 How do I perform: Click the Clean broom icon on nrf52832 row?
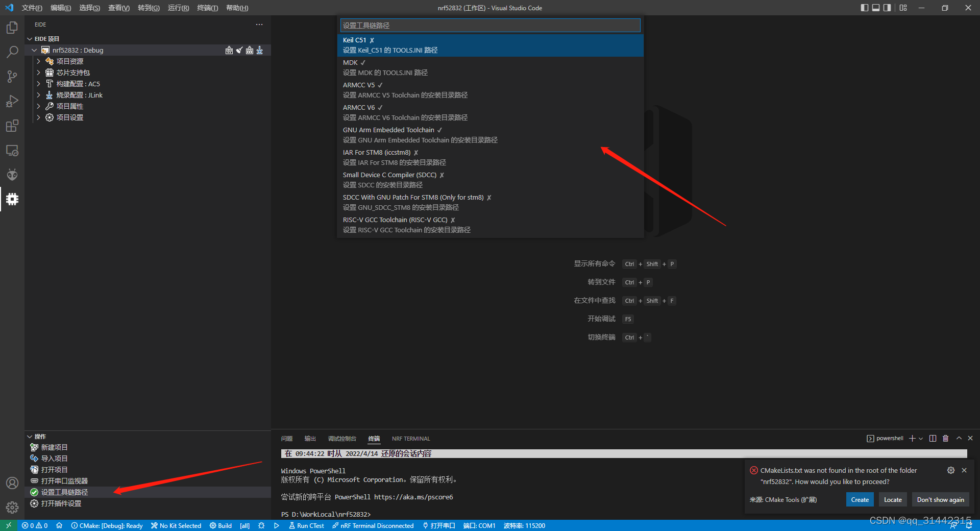(x=239, y=50)
